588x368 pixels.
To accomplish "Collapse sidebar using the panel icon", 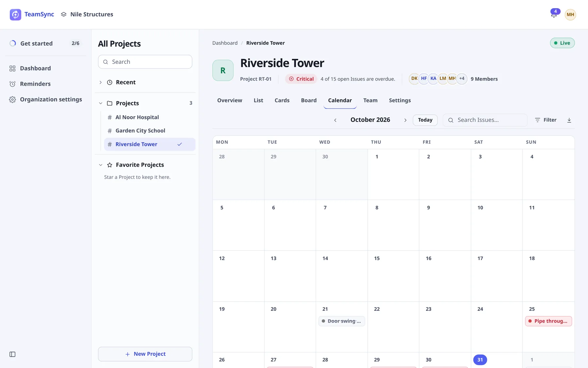I will [12, 354].
